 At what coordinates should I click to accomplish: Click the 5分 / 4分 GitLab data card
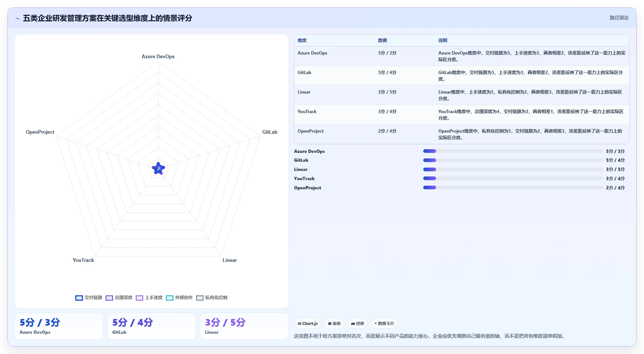coord(152,326)
